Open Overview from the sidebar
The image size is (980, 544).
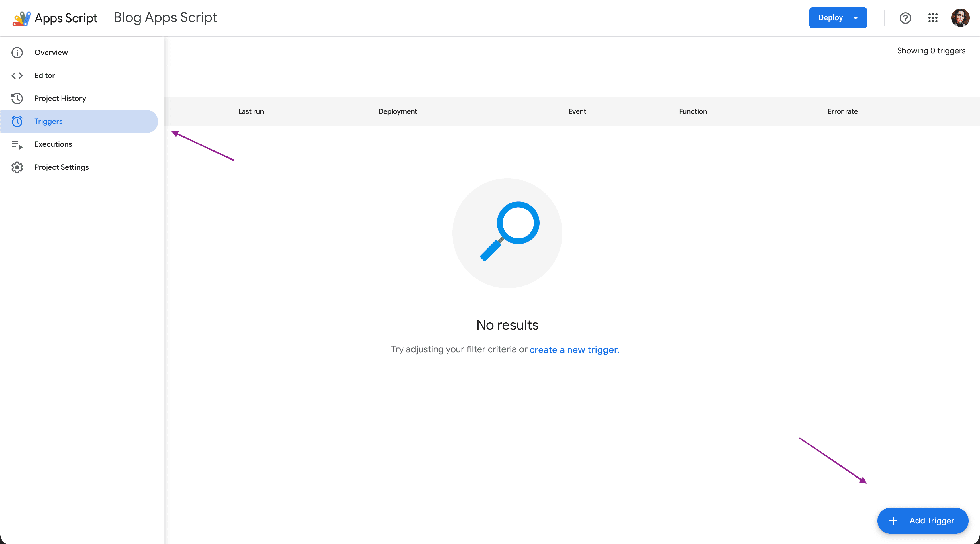pos(51,52)
